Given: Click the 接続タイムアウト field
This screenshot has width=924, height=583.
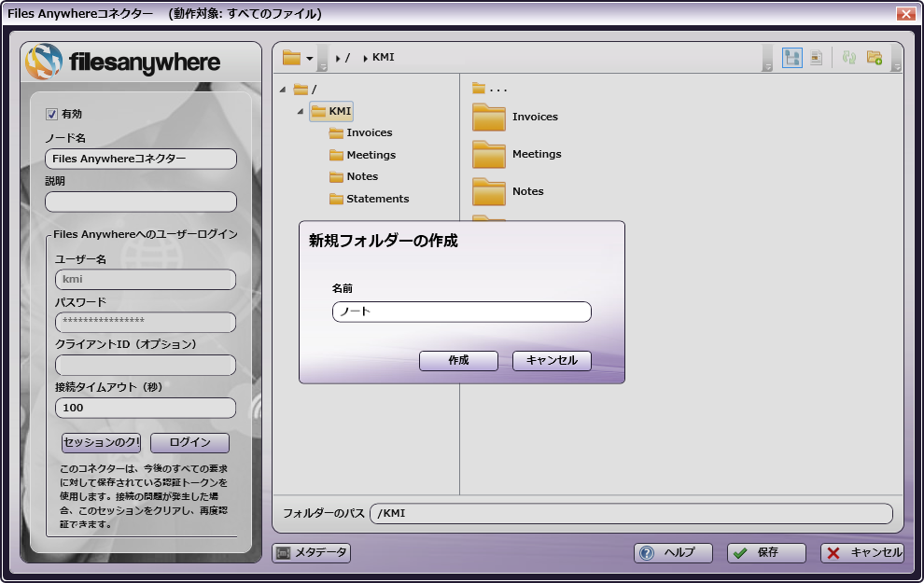Looking at the screenshot, I should (x=146, y=409).
